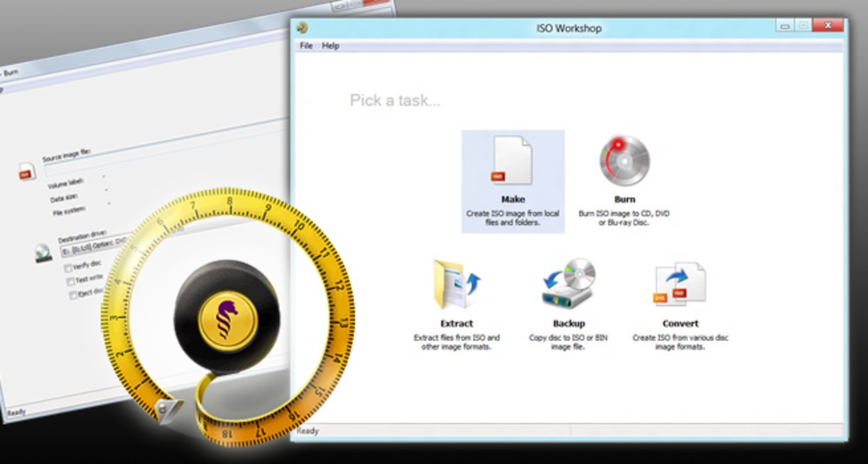Open the File menu
This screenshot has width=868, height=464.
pyautogui.click(x=306, y=46)
